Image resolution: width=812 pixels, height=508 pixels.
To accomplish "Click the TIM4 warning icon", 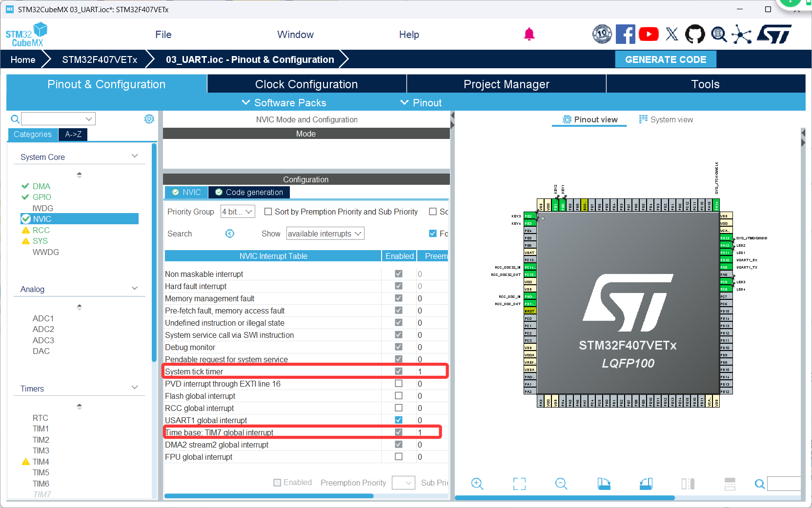I will click(x=26, y=462).
